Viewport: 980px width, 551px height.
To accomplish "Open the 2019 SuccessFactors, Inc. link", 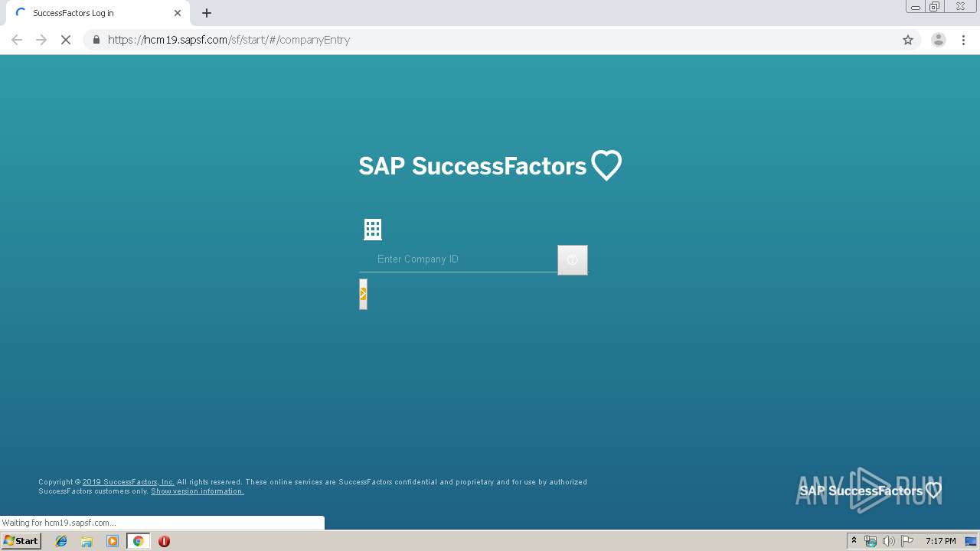I will tap(129, 482).
